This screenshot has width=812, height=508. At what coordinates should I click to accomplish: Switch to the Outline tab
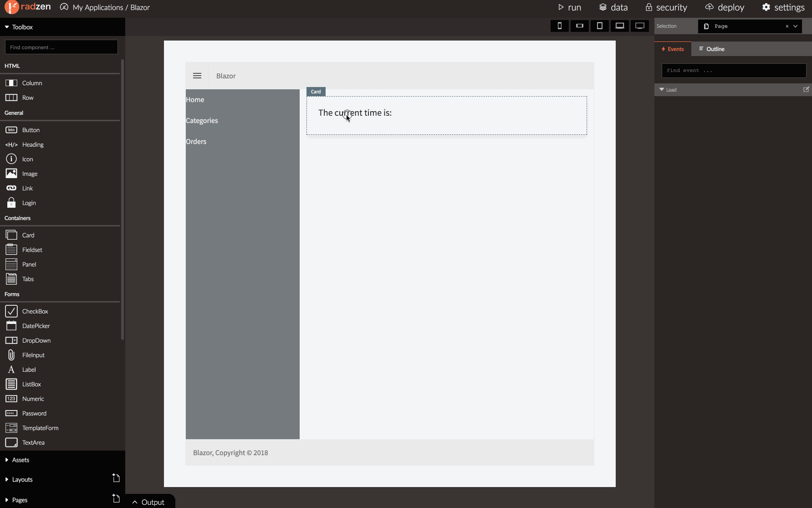click(x=712, y=49)
